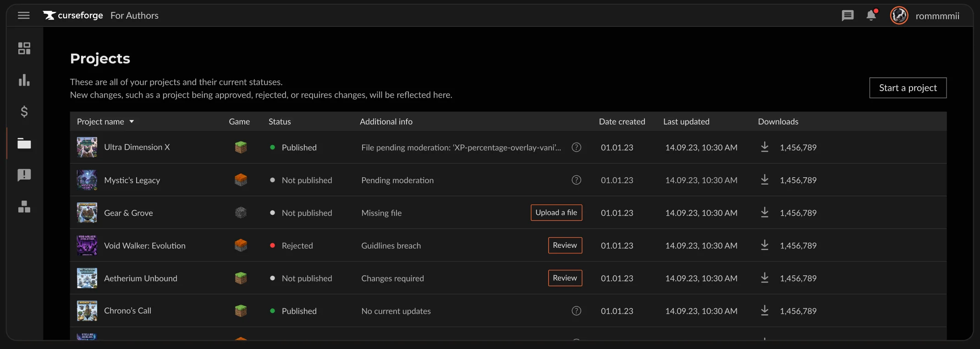This screenshot has height=349, width=980.
Task: Click Review for Void Walker: Evolution
Action: (x=565, y=245)
